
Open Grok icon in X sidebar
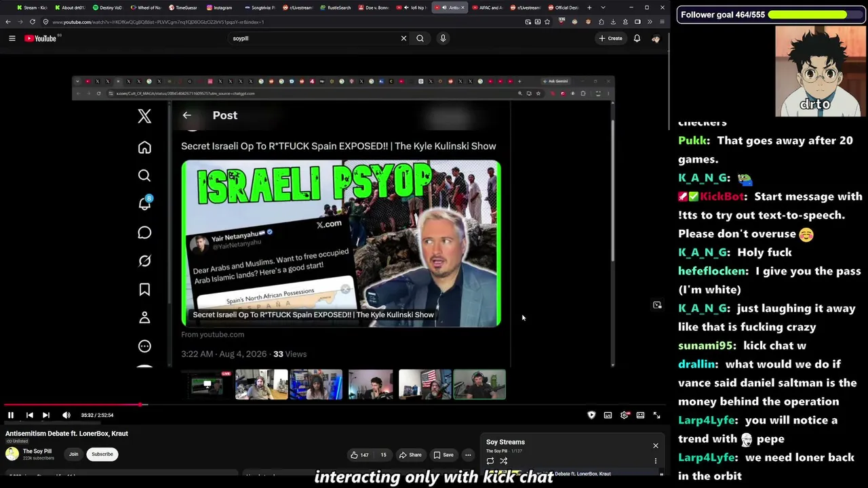144,261
